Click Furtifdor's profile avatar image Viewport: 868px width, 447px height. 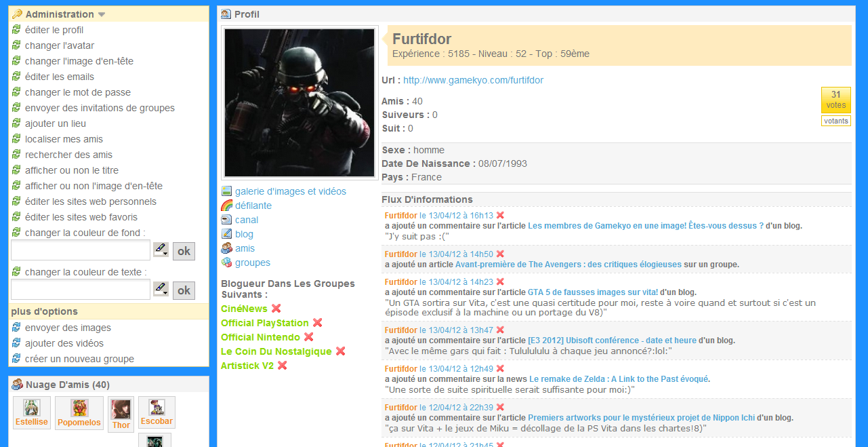[299, 102]
